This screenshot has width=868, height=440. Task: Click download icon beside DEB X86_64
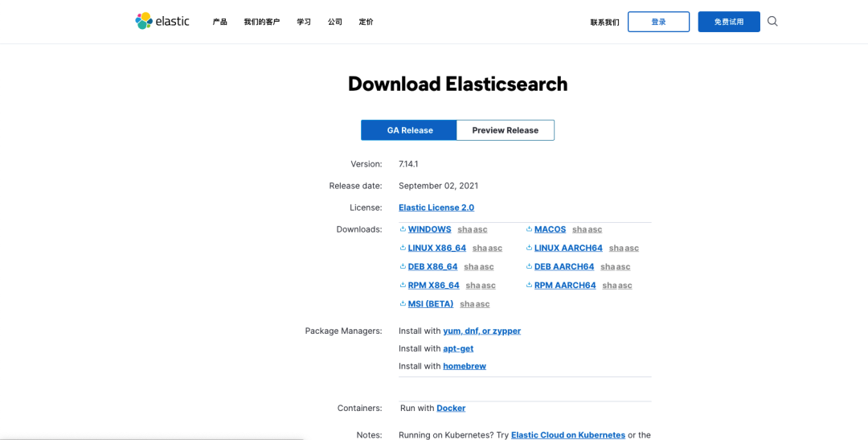tap(403, 266)
